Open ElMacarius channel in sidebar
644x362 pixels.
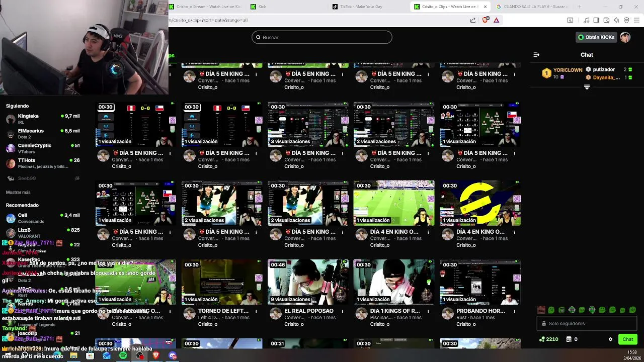pos(43,134)
